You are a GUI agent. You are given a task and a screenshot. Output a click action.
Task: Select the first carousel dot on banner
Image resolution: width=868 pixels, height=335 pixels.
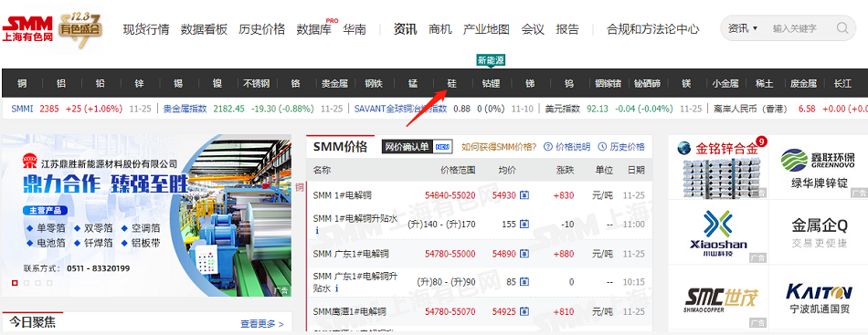point(15,283)
